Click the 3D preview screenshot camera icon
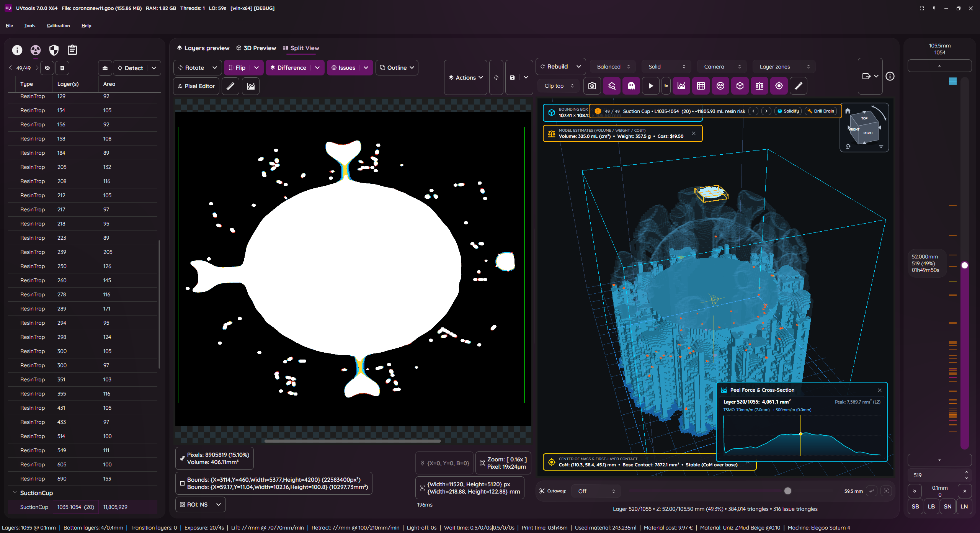Image resolution: width=980 pixels, height=533 pixels. click(592, 86)
